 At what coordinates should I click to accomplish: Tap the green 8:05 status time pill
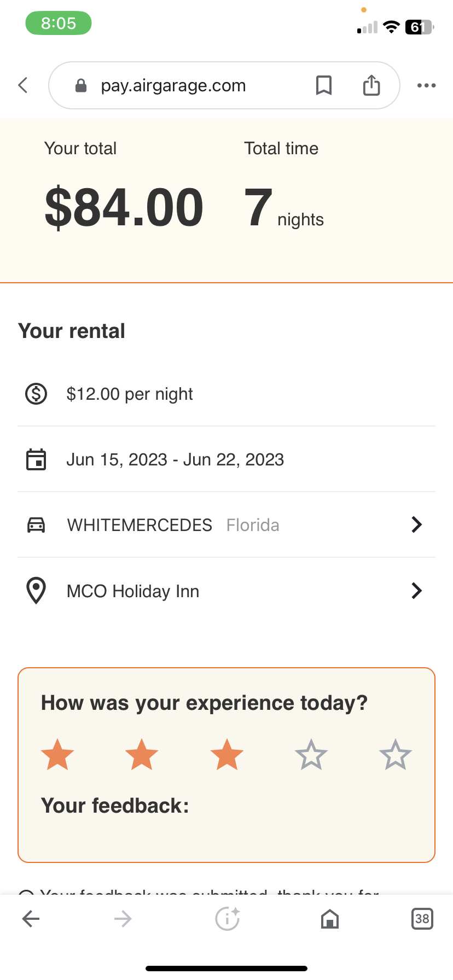coord(59,24)
